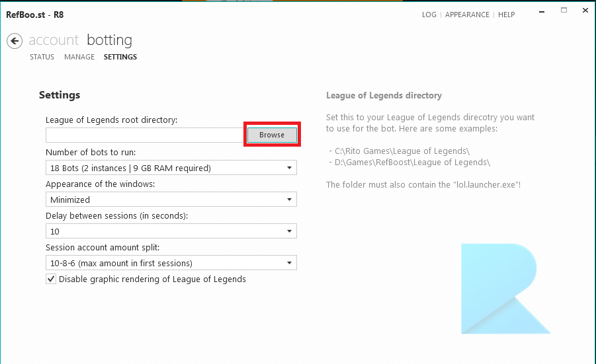
Task: Click the 'League of Legends root directory:' label
Action: (x=111, y=120)
